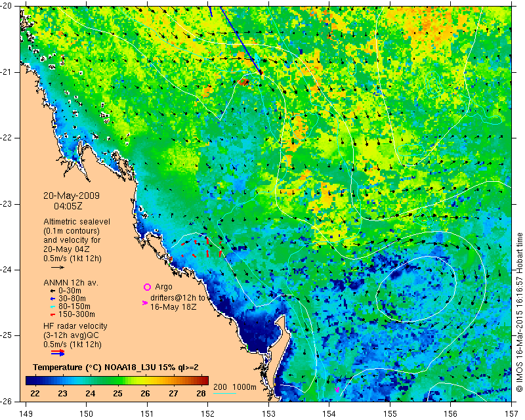
Task: Click the 'ANMN 12h av.' heading
Action: click(71, 283)
